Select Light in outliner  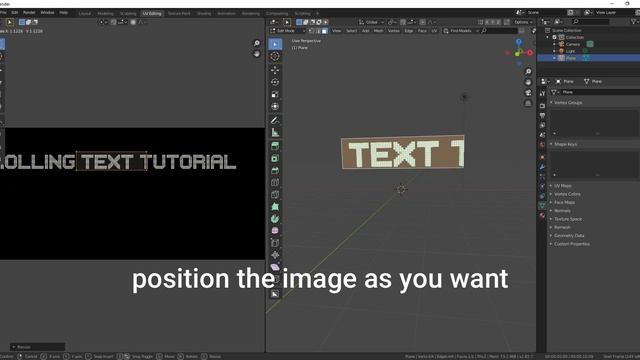point(570,51)
